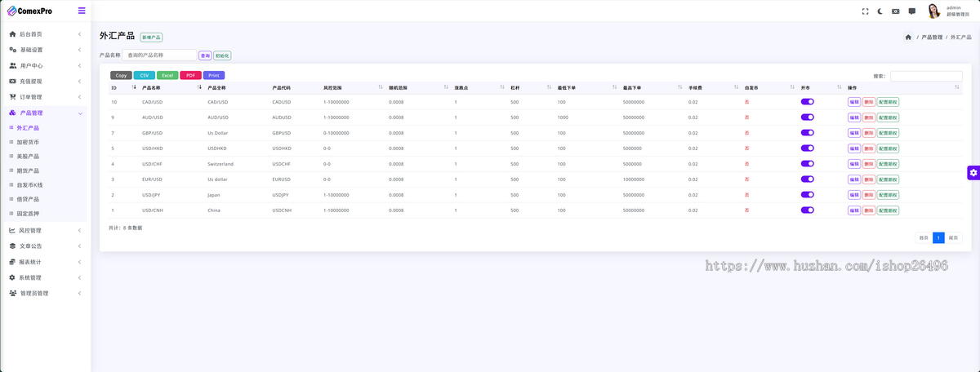Export the table with the Excel button
Viewport: 980px width, 372px height.
coord(167,75)
